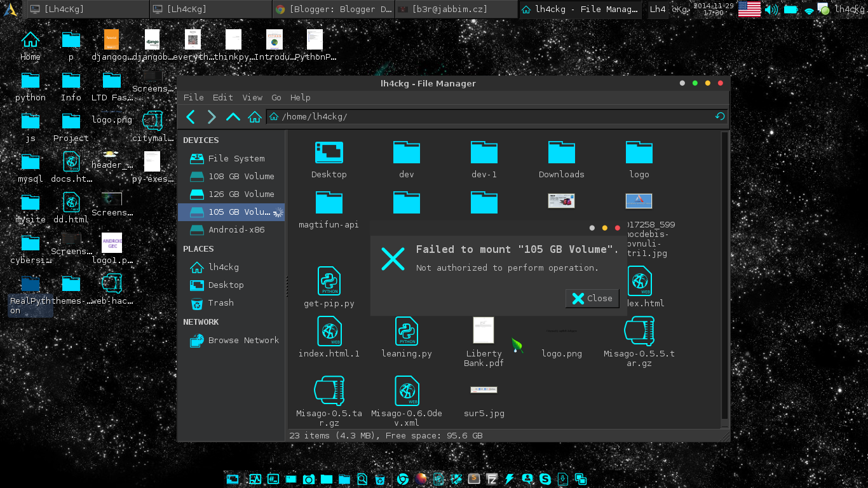Switch to the Blogger Chrome taskbar window
The image size is (868, 488).
pos(334,9)
